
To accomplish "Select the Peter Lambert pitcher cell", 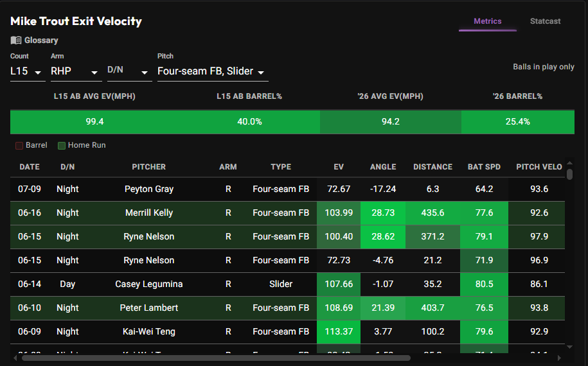I will point(149,308).
